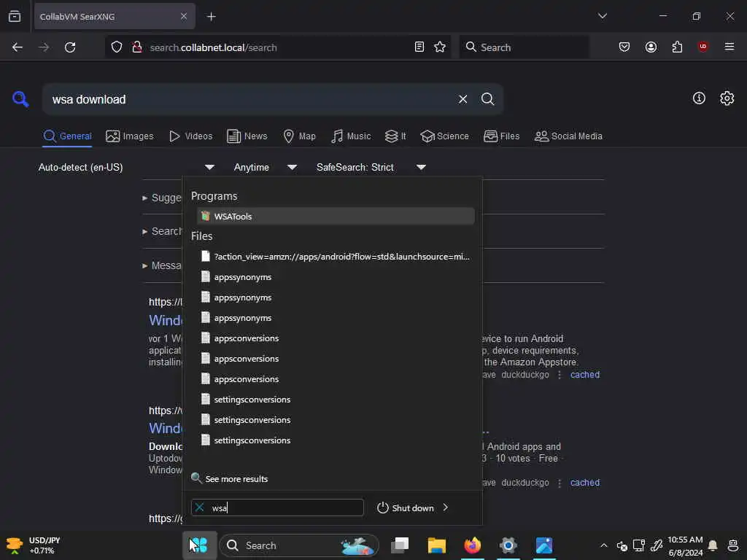
Task: Open the Settings gear taskbar app
Action: 508,545
